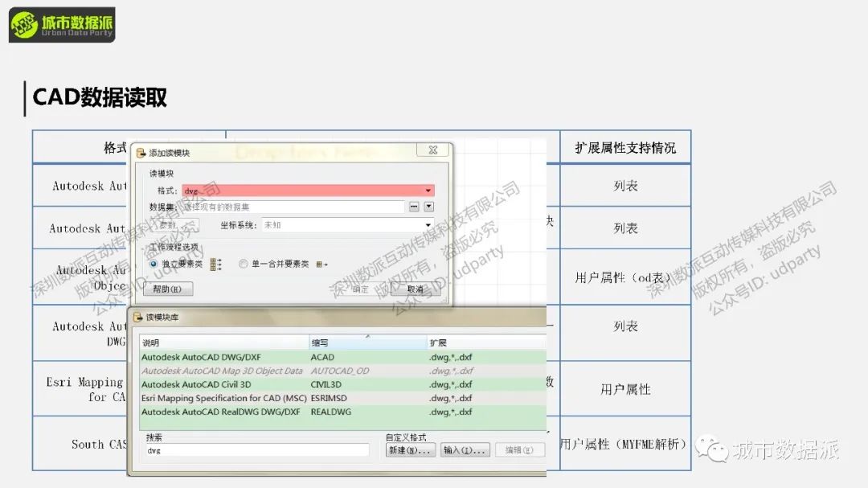Viewport: 868px width, 488px height.
Task: Click the 扩展属性支持情况 table header
Action: (x=625, y=148)
